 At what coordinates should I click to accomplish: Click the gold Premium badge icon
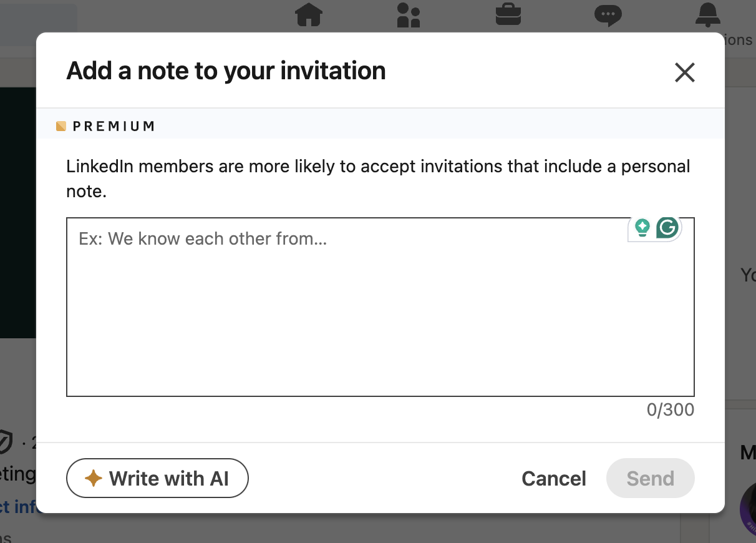pos(61,126)
